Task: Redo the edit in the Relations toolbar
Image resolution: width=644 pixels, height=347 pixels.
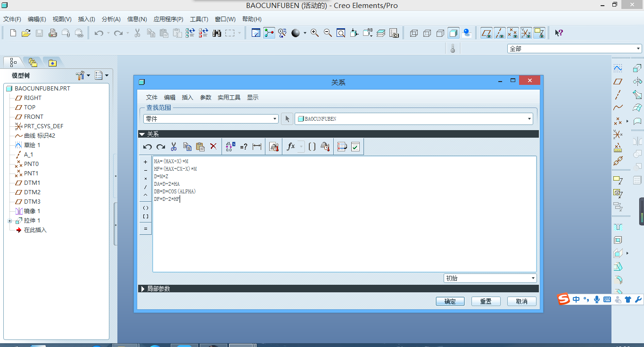Action: 161,147
